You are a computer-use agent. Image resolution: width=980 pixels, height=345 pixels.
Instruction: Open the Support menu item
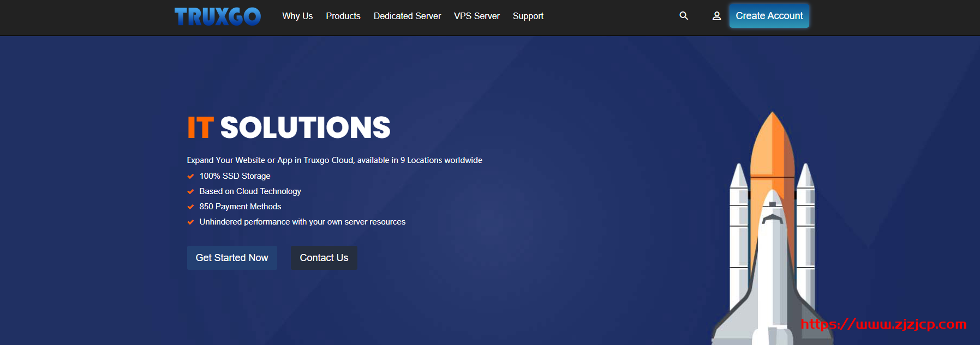click(528, 16)
